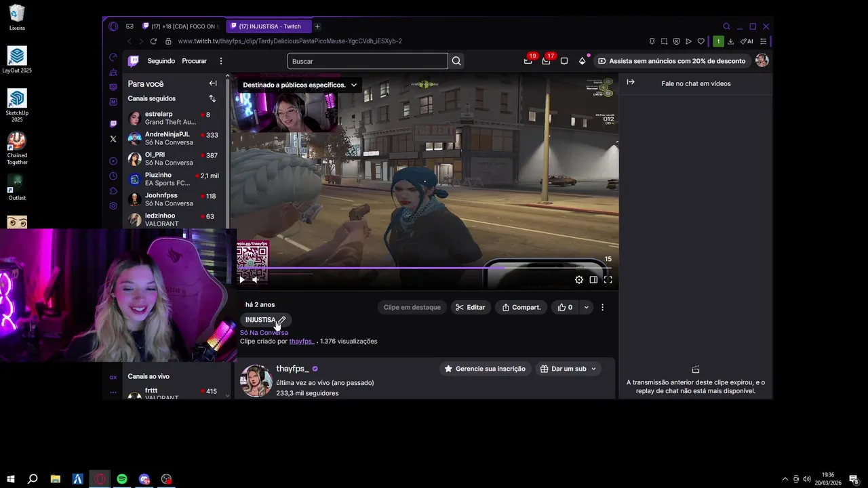Toggle theatre mode on the player

(x=593, y=279)
